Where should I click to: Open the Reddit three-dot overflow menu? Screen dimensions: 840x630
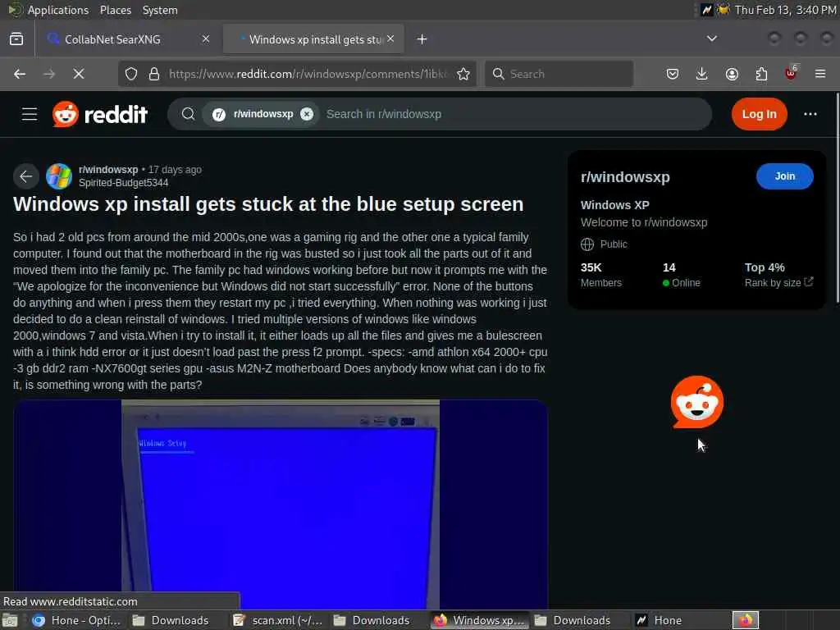coord(810,114)
